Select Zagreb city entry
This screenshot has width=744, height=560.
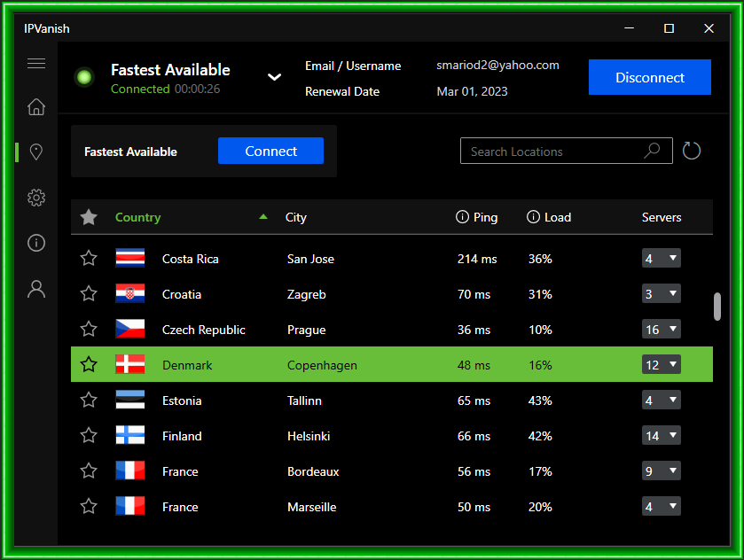(x=307, y=294)
